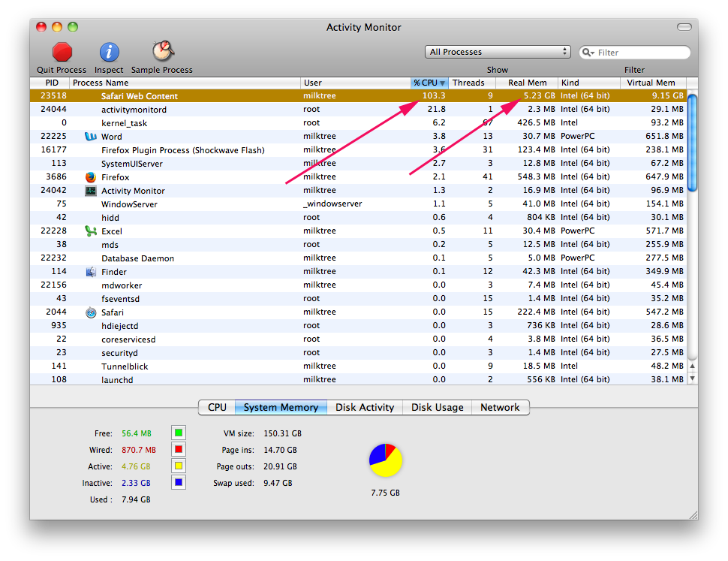This screenshot has height=561, width=728.
Task: Select the Safari Web Content process row
Action: (359, 95)
